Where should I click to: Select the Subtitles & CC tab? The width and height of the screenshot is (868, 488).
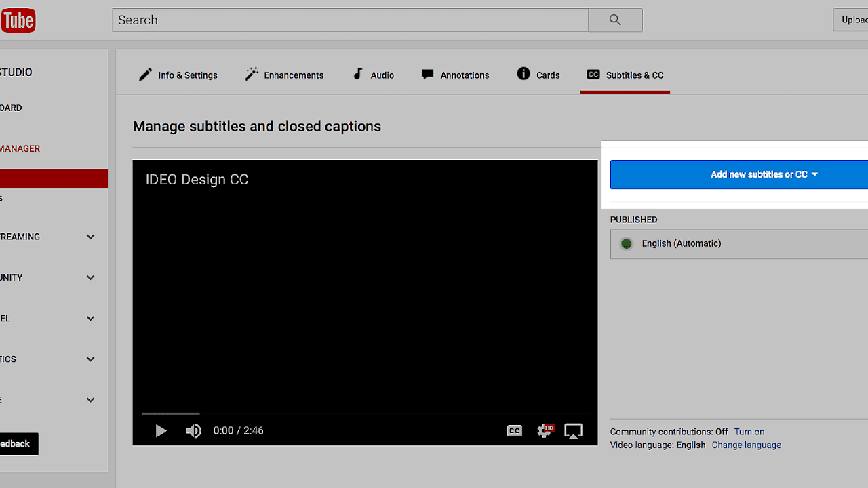point(625,75)
